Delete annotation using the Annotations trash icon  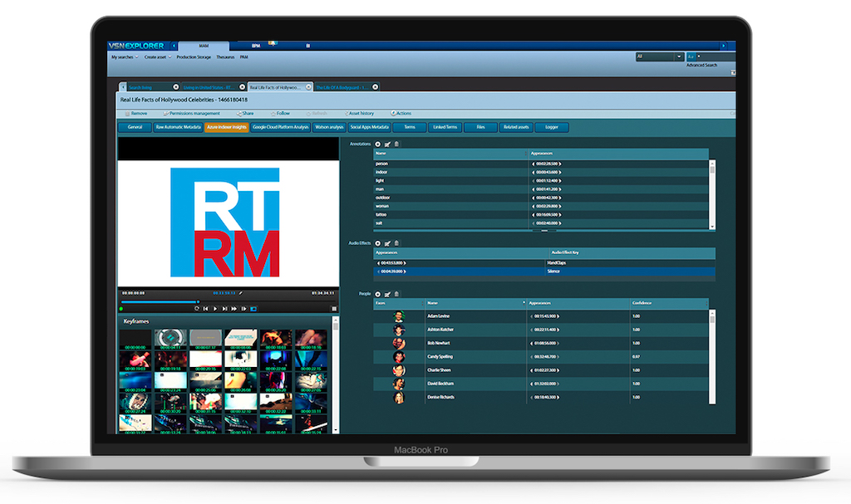pos(396,144)
